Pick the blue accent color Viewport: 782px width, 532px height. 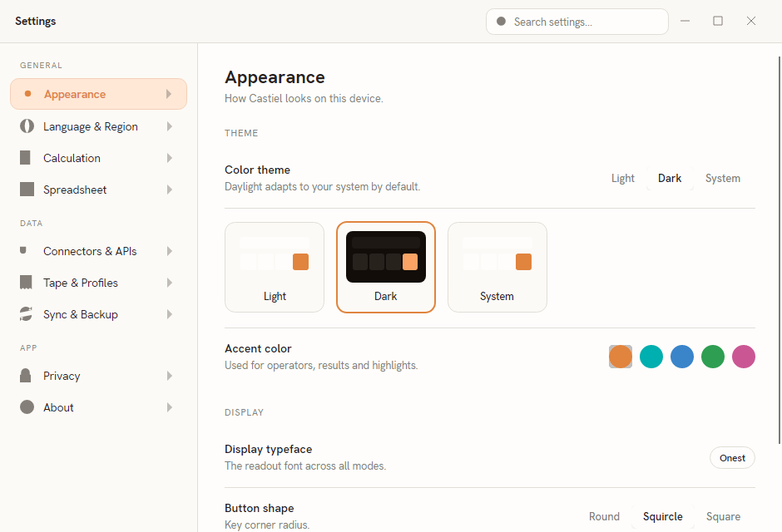(682, 357)
